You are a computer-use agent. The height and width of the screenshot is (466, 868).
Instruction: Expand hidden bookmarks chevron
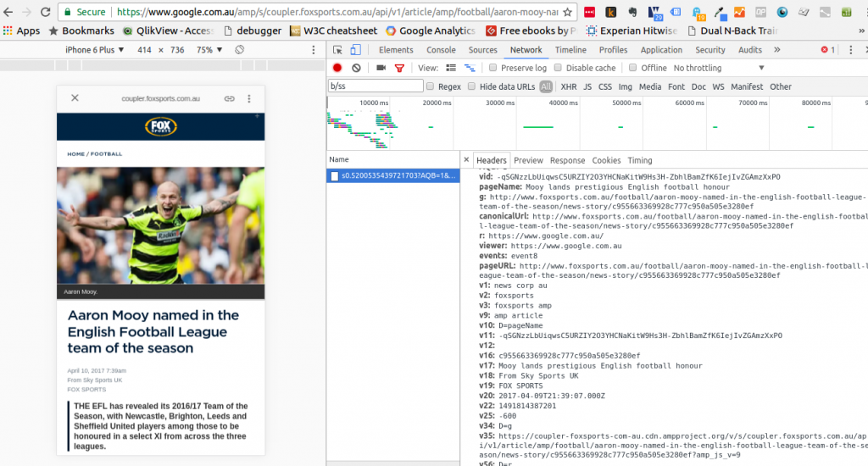pyautogui.click(x=861, y=31)
